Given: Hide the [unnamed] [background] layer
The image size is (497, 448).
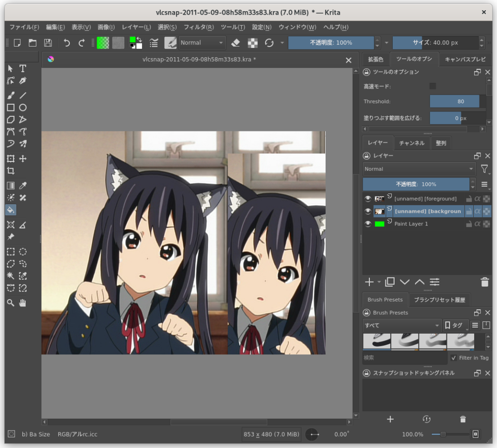Looking at the screenshot, I should pyautogui.click(x=368, y=211).
